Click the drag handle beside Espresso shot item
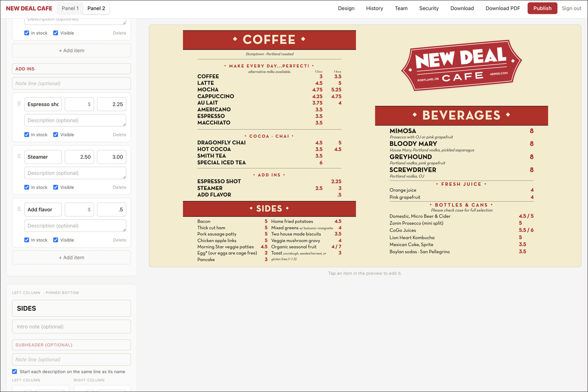This screenshot has width=588, height=392. coord(19,104)
